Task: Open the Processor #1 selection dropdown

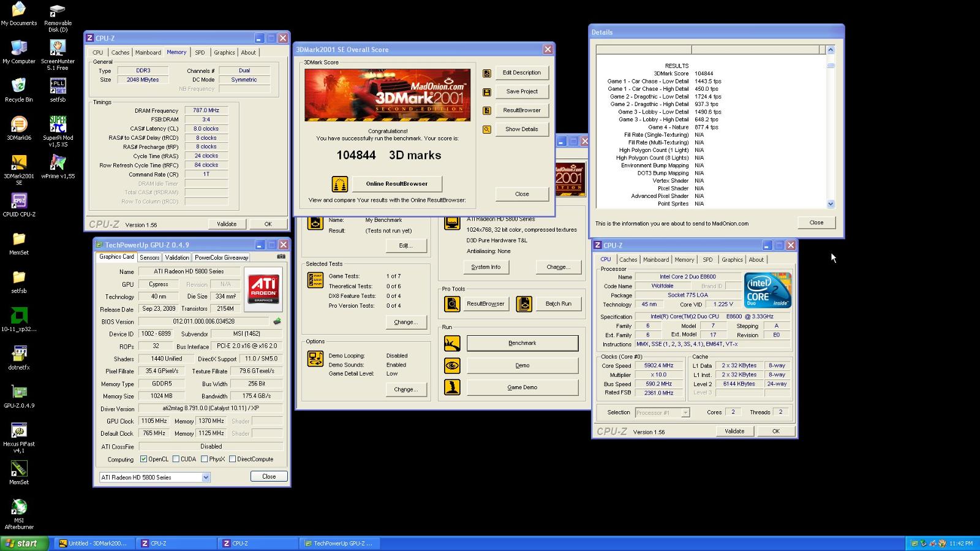Action: coord(685,412)
